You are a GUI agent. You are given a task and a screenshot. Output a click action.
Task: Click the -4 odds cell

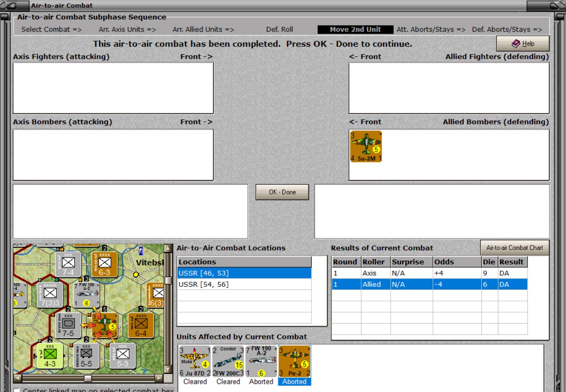click(x=457, y=284)
